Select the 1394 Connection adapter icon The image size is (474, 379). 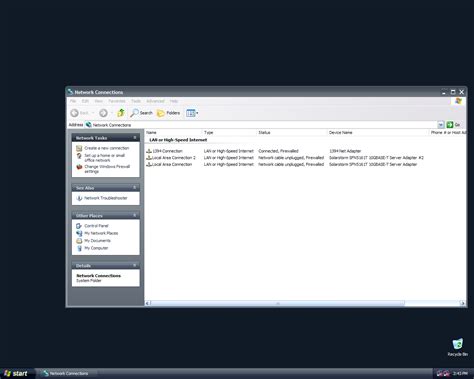149,151
